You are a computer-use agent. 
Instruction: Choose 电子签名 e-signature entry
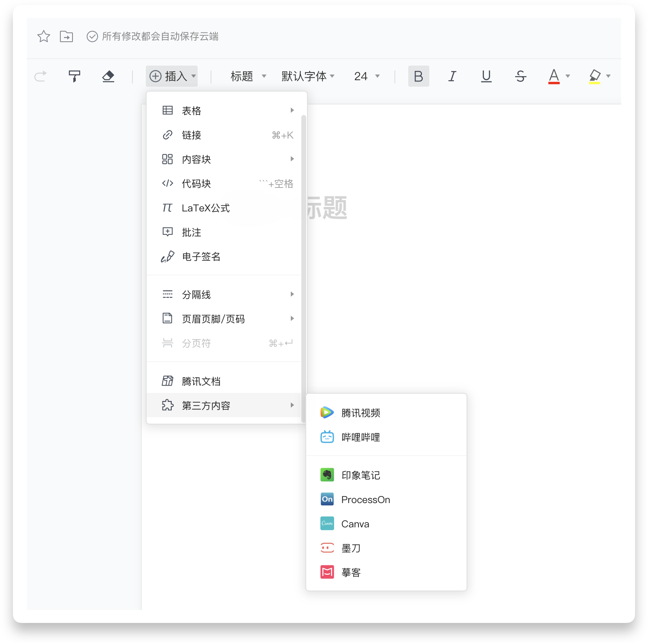(x=224, y=256)
